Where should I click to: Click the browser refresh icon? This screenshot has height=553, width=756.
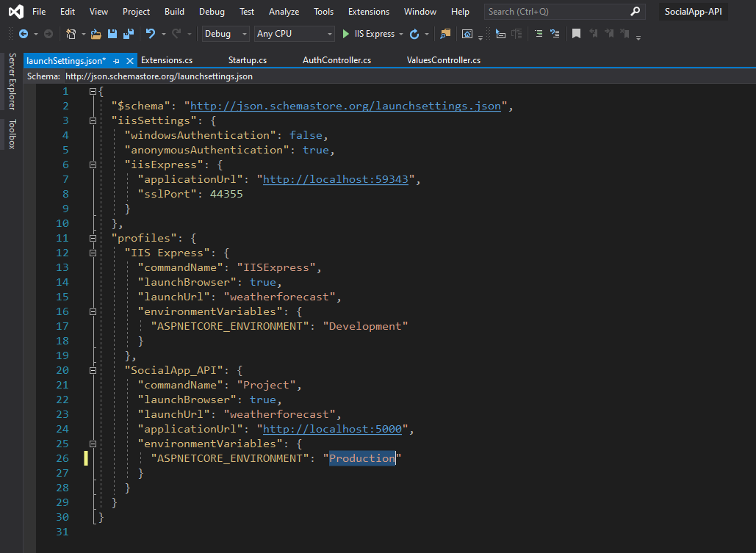pos(414,34)
